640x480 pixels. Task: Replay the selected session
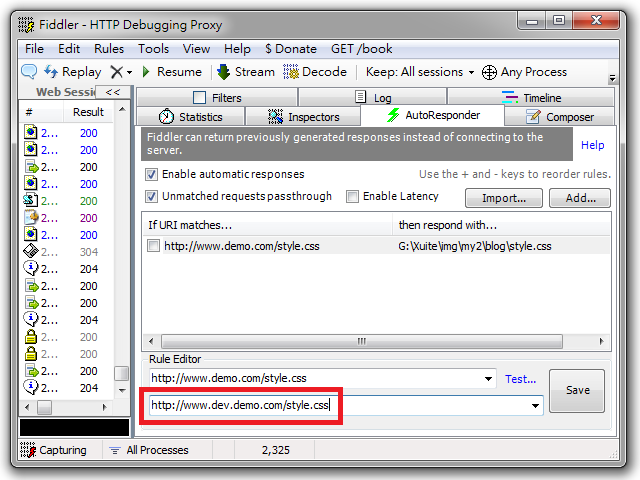coord(73,72)
